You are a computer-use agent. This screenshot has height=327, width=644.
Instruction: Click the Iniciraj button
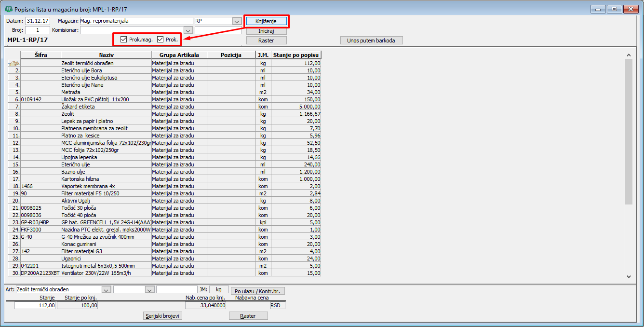pyautogui.click(x=266, y=31)
